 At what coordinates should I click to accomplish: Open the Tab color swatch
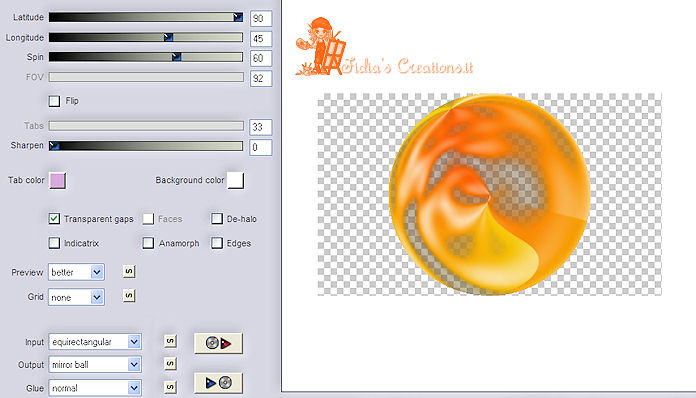click(58, 181)
